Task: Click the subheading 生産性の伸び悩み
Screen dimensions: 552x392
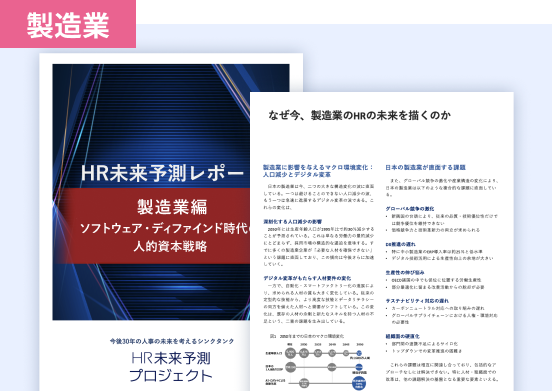Action: tap(405, 272)
